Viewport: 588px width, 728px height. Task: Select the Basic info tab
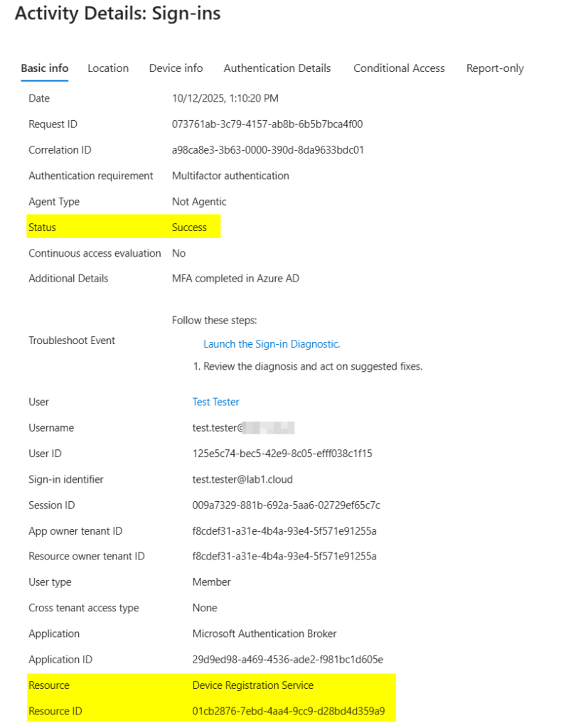45,68
